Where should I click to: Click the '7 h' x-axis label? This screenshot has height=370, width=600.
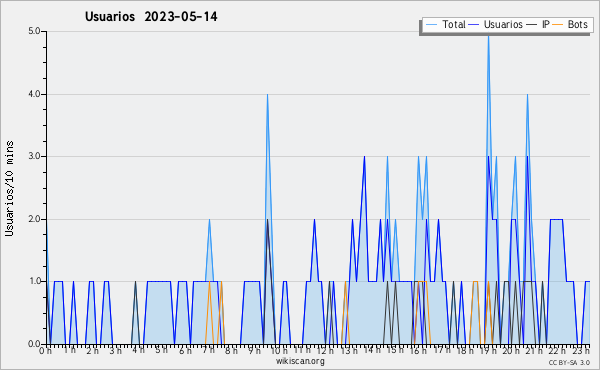point(209,351)
